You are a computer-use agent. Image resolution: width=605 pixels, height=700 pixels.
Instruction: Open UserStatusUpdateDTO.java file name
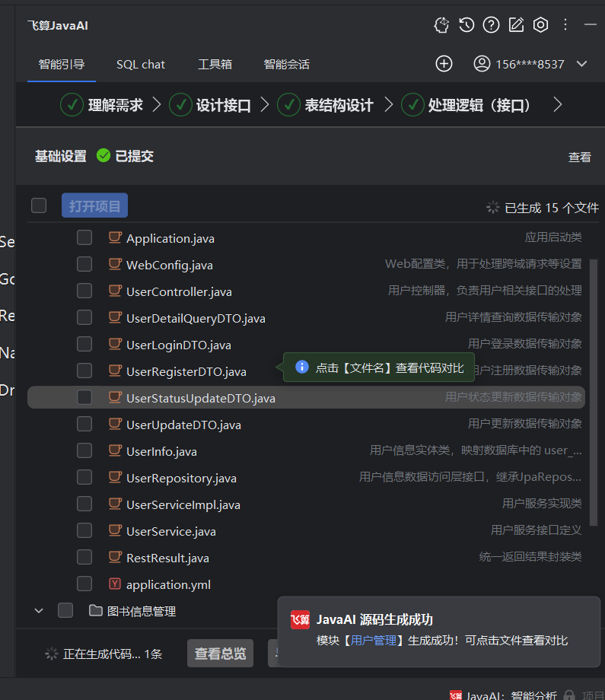pyautogui.click(x=201, y=398)
